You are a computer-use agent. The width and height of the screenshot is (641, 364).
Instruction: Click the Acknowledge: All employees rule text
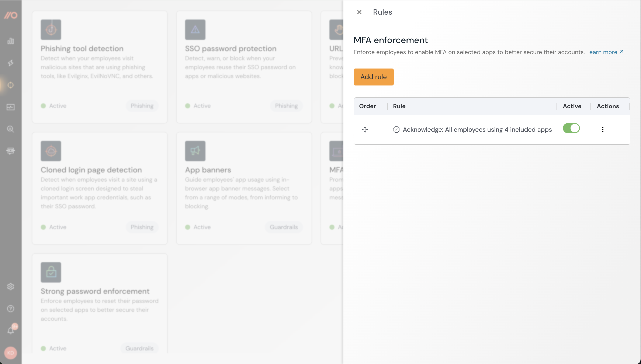click(x=477, y=129)
